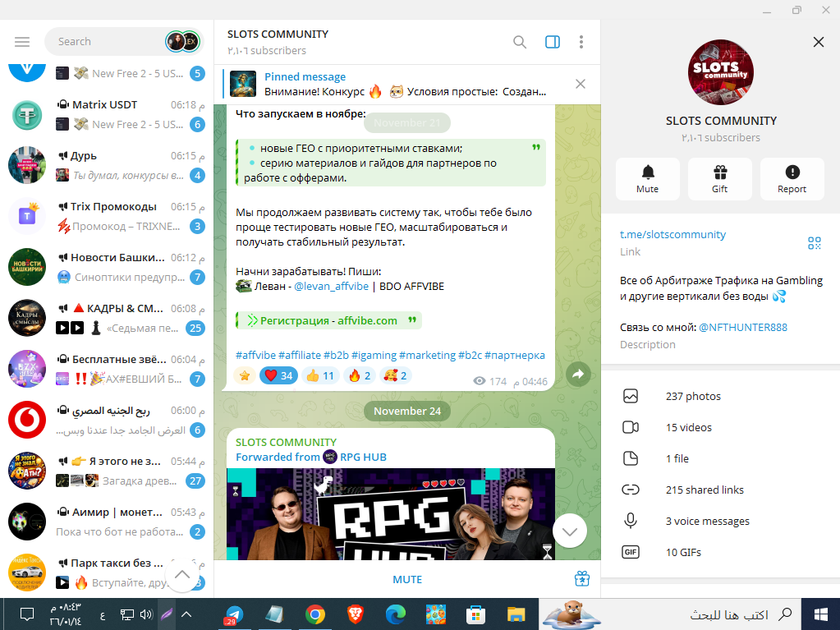Open the Дурь channel chat

pyautogui.click(x=107, y=166)
